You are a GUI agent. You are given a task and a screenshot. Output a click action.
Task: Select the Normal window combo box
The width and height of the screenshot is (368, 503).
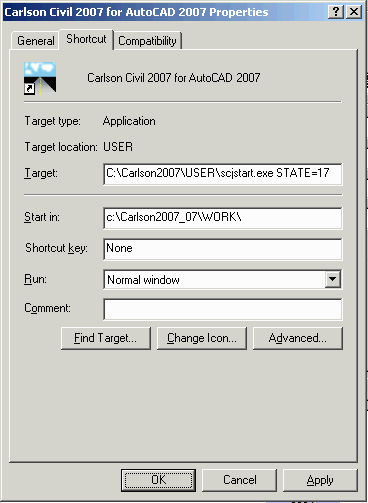point(223,279)
